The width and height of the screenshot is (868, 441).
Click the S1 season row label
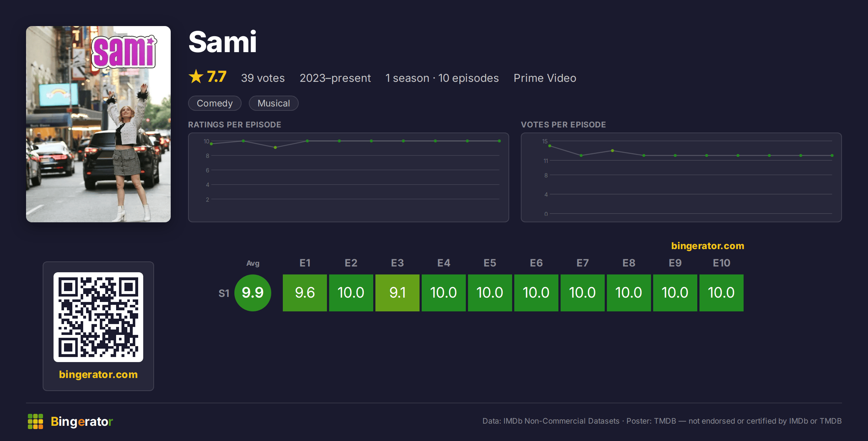pyautogui.click(x=224, y=293)
